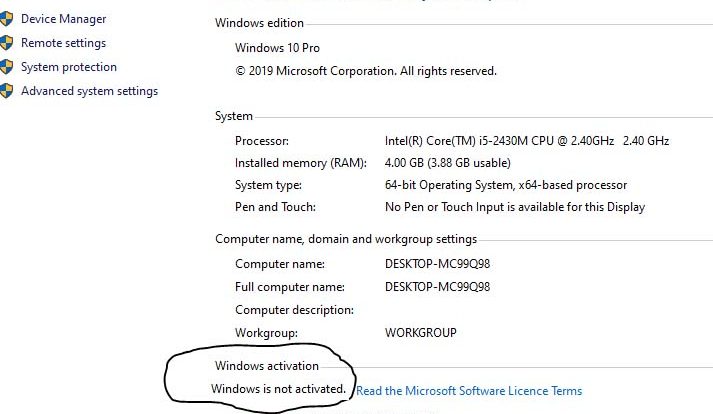The width and height of the screenshot is (713, 414).
Task: Click the Windows activation section heading
Action: tap(266, 366)
